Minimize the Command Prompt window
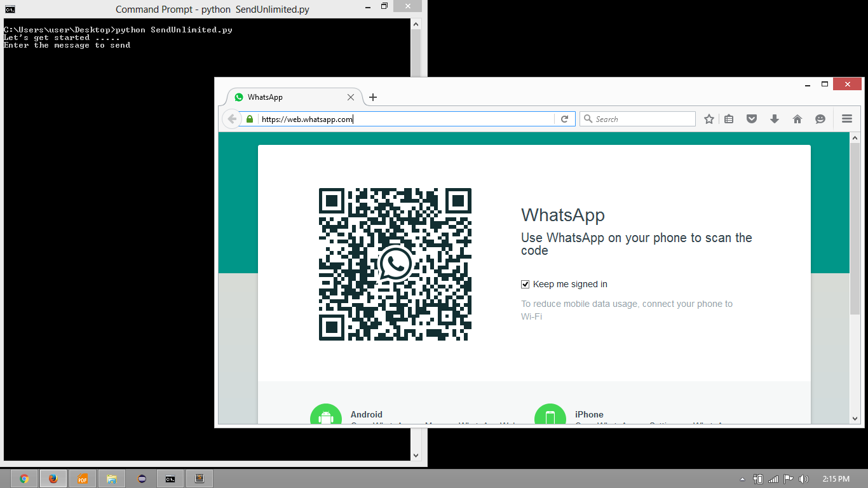Image resolution: width=868 pixels, height=488 pixels. click(x=367, y=7)
